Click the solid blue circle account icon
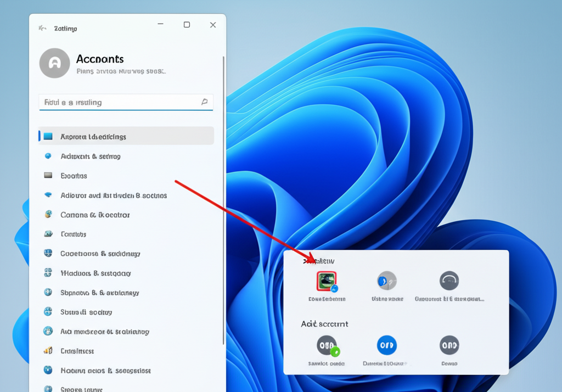 387,345
